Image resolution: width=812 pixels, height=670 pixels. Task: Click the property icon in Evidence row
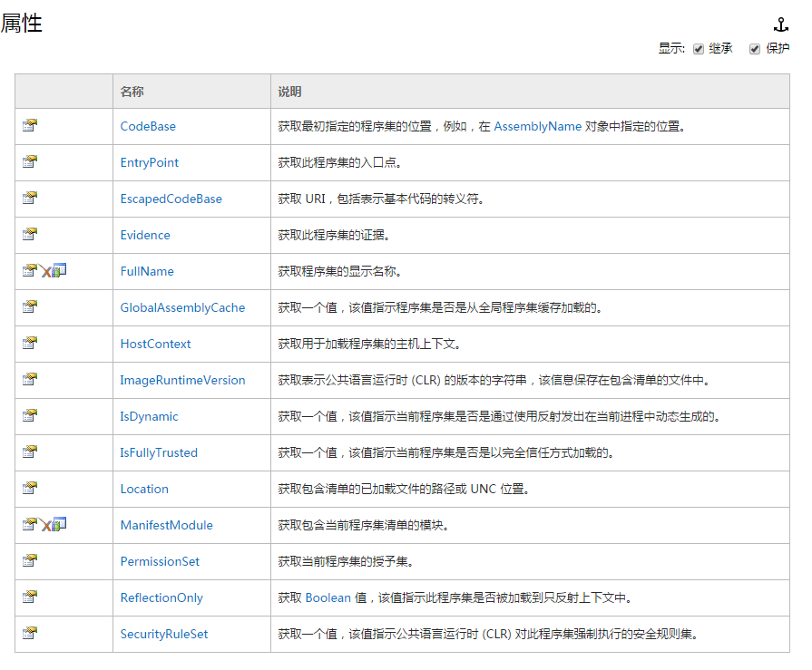[x=30, y=234]
